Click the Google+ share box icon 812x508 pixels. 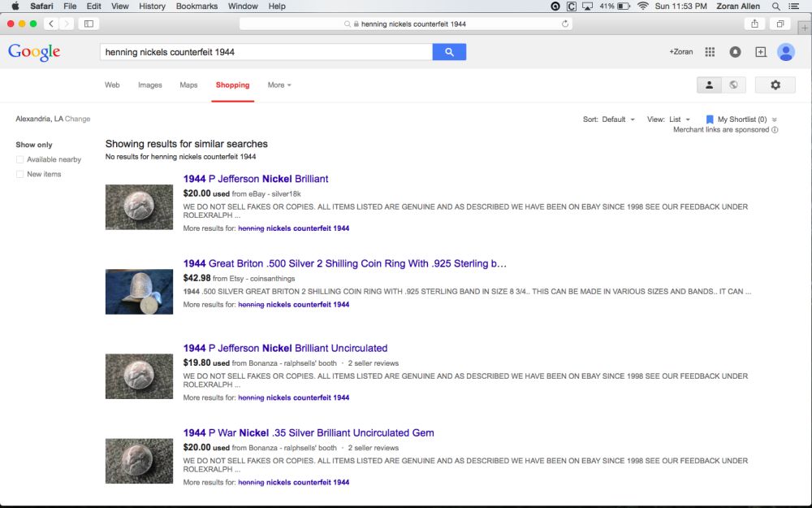point(760,52)
